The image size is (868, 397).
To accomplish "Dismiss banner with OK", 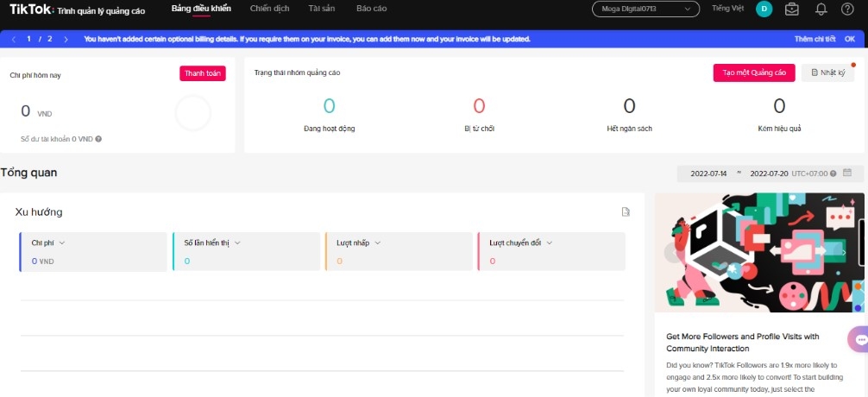I will tap(850, 39).
